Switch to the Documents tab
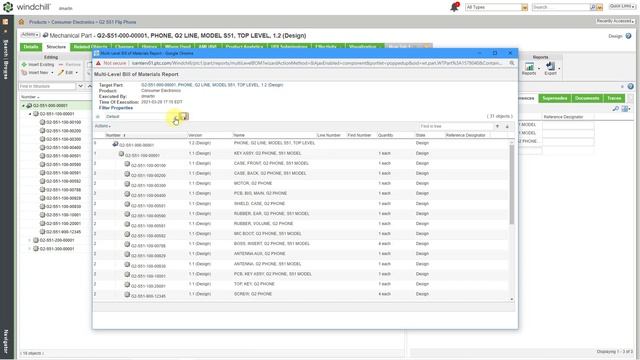This screenshot has height=360, width=640. (x=587, y=98)
